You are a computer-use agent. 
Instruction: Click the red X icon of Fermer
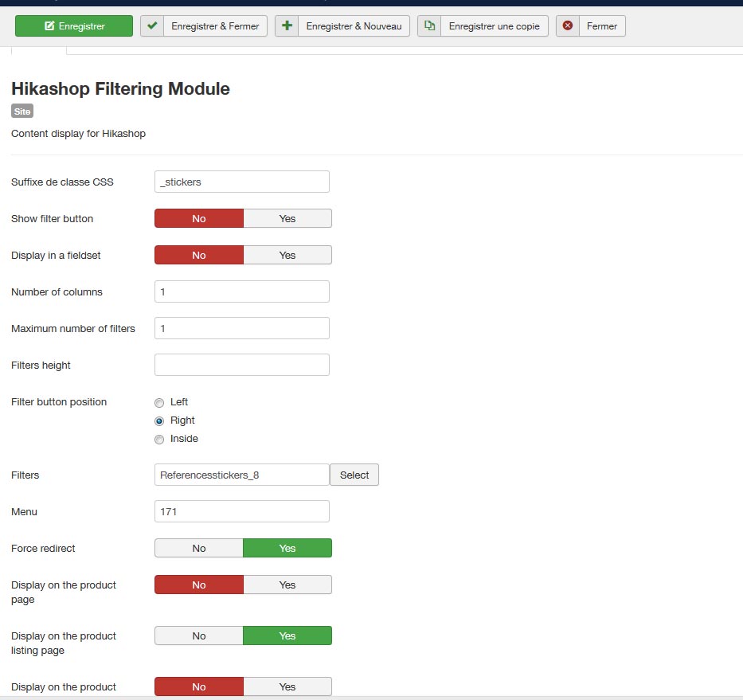click(x=568, y=25)
